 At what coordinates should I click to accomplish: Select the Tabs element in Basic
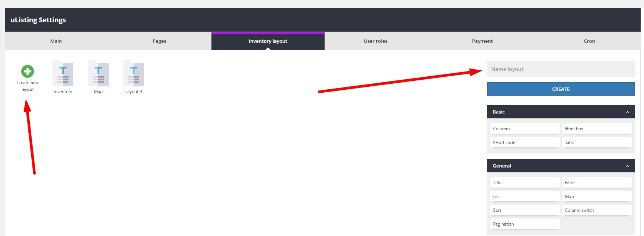(596, 143)
